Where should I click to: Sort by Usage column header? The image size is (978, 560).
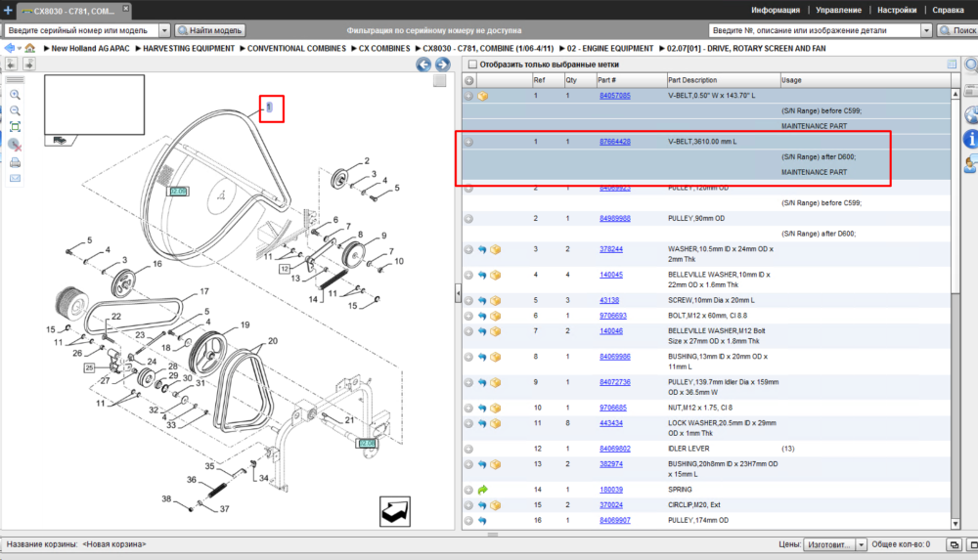865,80
